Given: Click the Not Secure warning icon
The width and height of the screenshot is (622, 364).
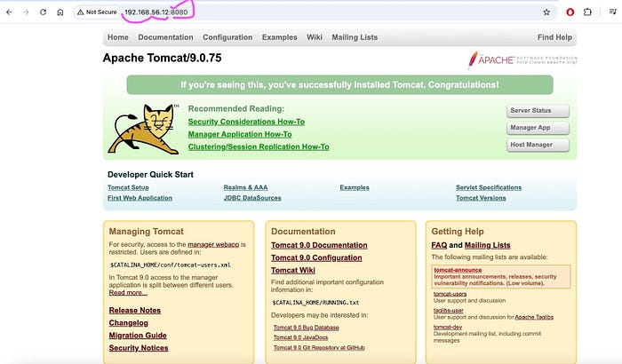Looking at the screenshot, I should (81, 12).
